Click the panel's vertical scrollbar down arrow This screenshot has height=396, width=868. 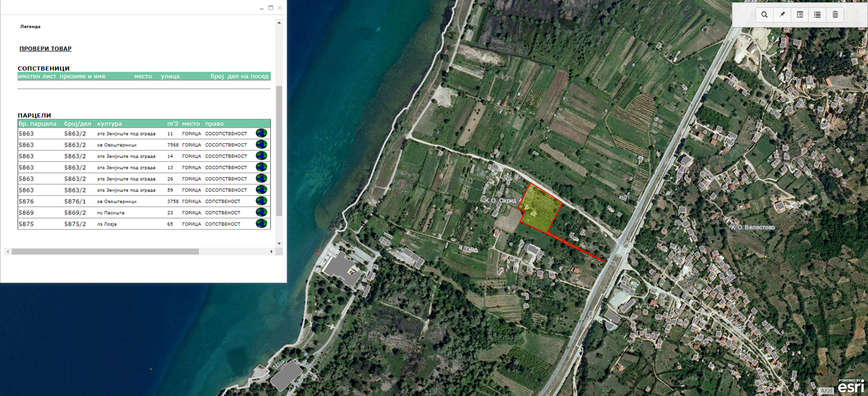[x=279, y=243]
